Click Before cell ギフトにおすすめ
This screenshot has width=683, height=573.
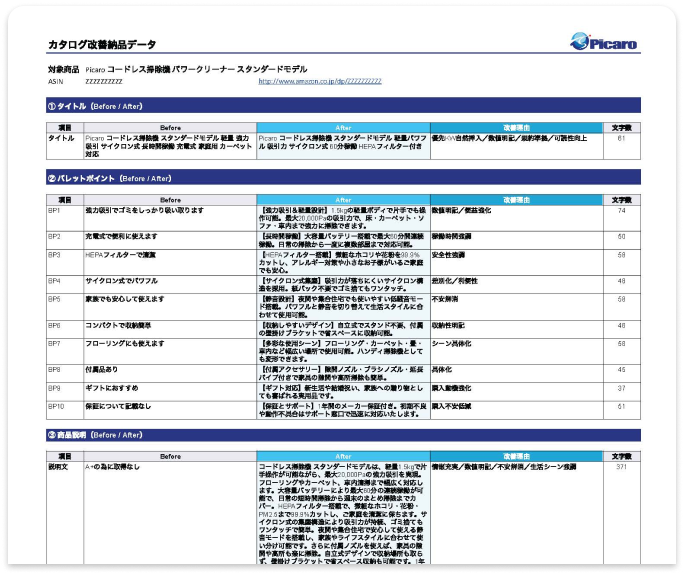170,392
